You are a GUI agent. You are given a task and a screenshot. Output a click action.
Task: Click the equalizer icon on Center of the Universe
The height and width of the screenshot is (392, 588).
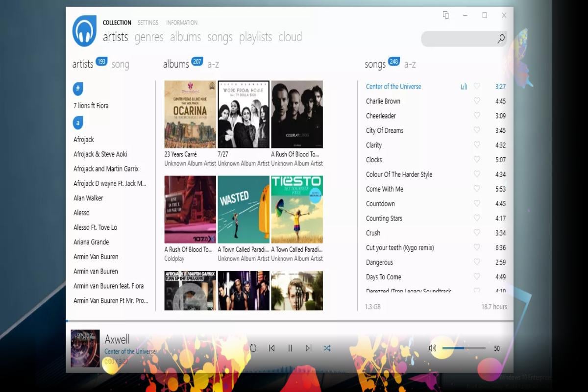(x=464, y=87)
